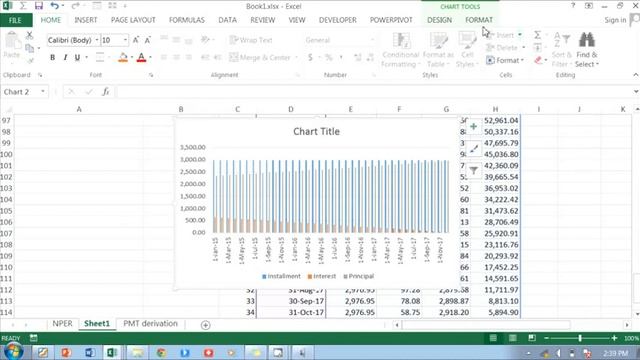Click cell containing 30-Sep-17

pyautogui.click(x=291, y=301)
